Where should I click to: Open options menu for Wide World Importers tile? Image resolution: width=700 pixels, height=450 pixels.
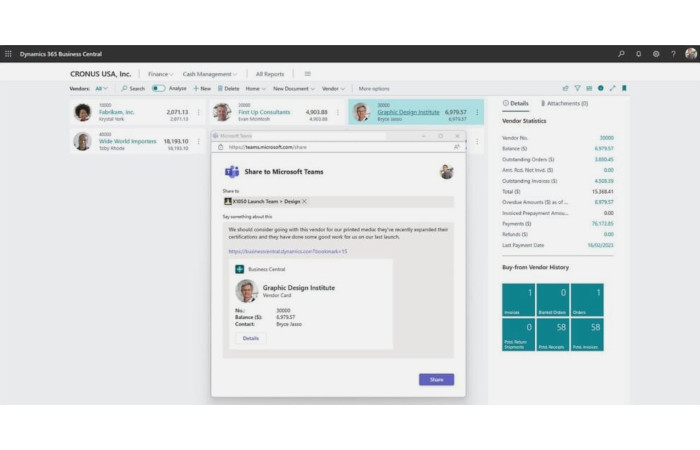click(x=199, y=142)
